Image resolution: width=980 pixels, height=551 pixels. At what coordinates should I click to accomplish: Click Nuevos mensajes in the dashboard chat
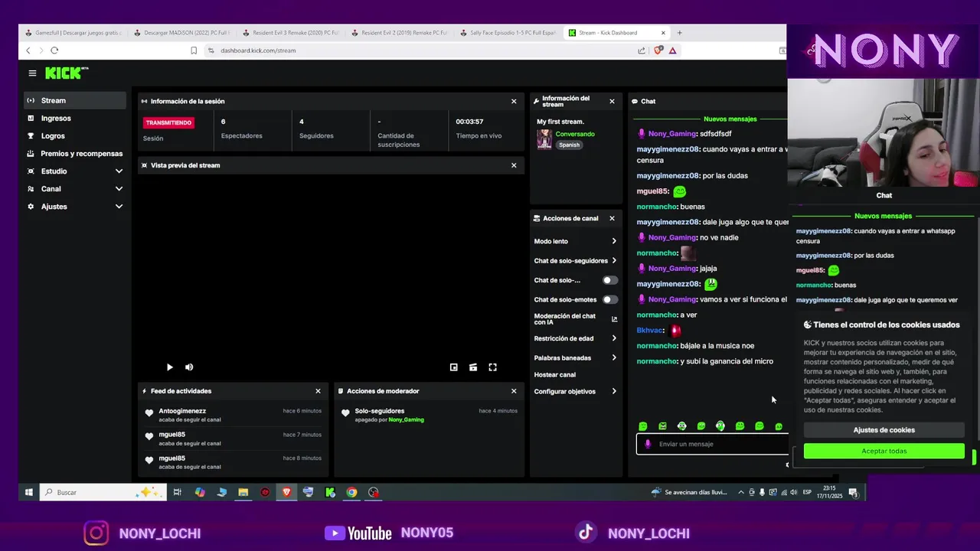(x=730, y=119)
